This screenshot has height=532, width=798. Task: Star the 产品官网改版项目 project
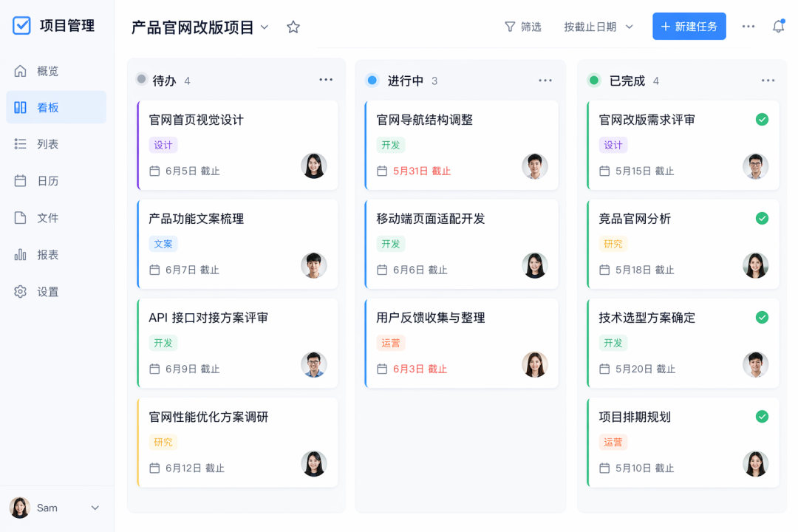pyautogui.click(x=293, y=26)
